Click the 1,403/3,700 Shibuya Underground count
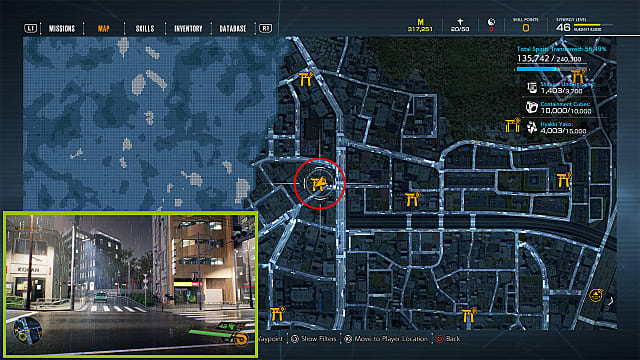The height and width of the screenshot is (360, 640). pyautogui.click(x=561, y=91)
